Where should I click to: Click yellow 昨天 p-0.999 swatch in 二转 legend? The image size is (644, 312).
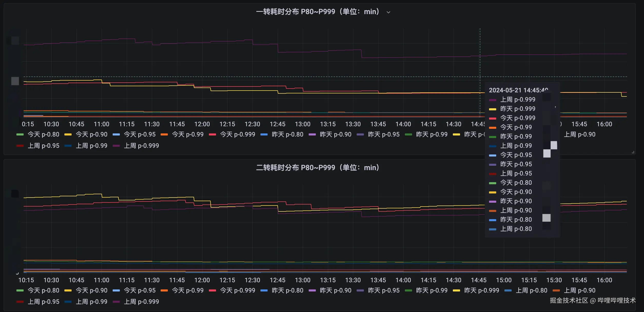(x=456, y=290)
